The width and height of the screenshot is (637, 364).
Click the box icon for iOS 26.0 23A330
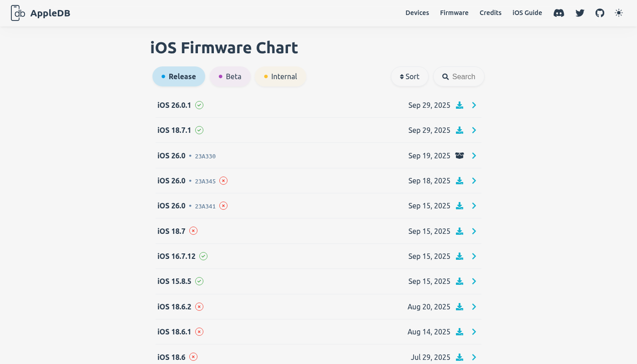pos(460,156)
